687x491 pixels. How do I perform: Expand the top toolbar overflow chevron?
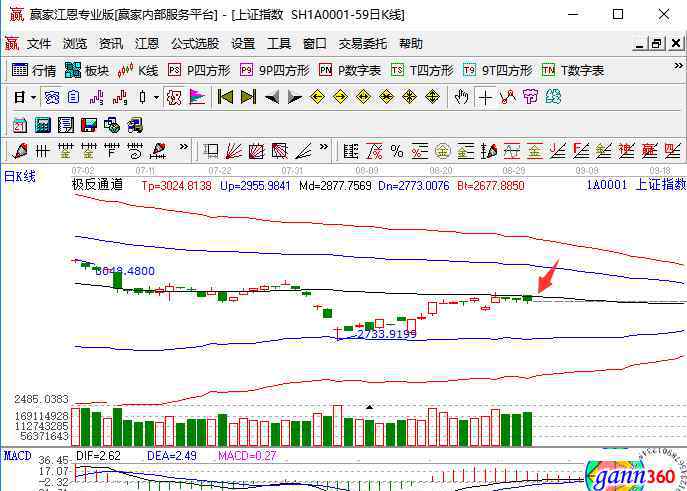678,66
